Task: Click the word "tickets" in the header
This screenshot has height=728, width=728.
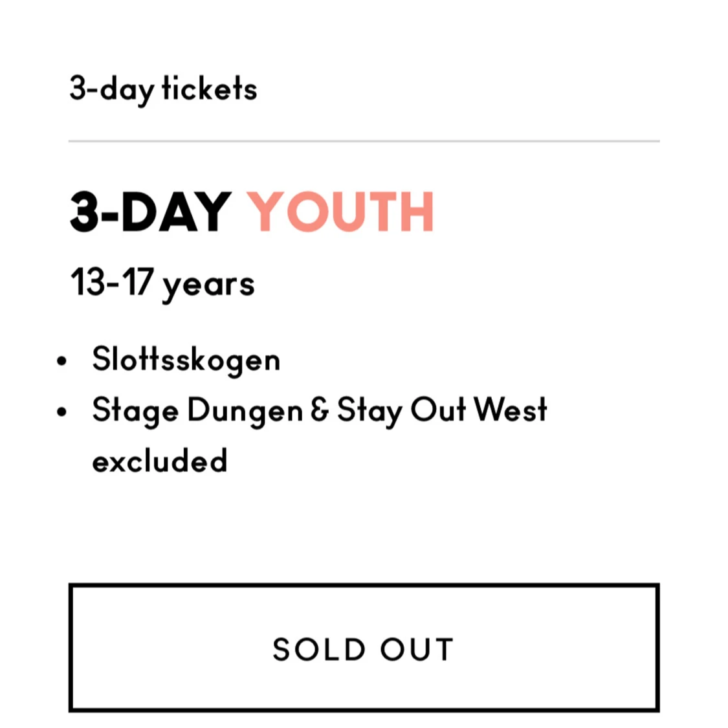Action: [210, 89]
